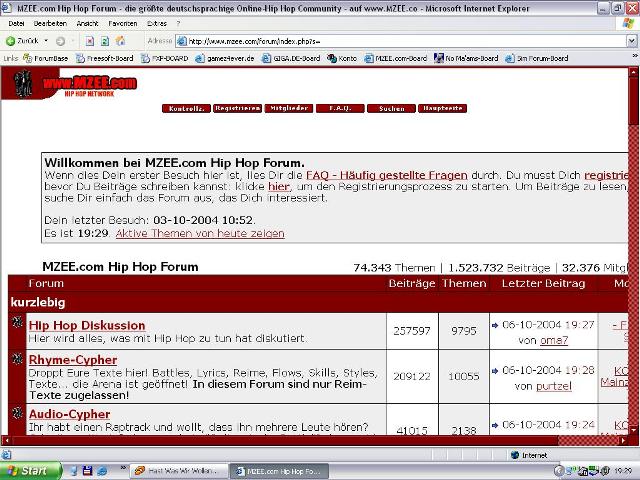This screenshot has width=640, height=480.
Task: Open user profile oma7
Action: point(554,340)
